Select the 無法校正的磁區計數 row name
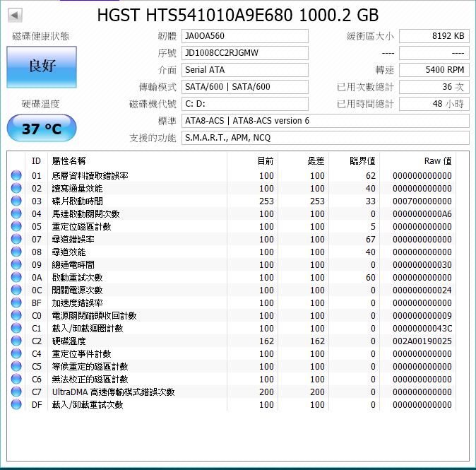This screenshot has height=470, width=476. tap(90, 379)
